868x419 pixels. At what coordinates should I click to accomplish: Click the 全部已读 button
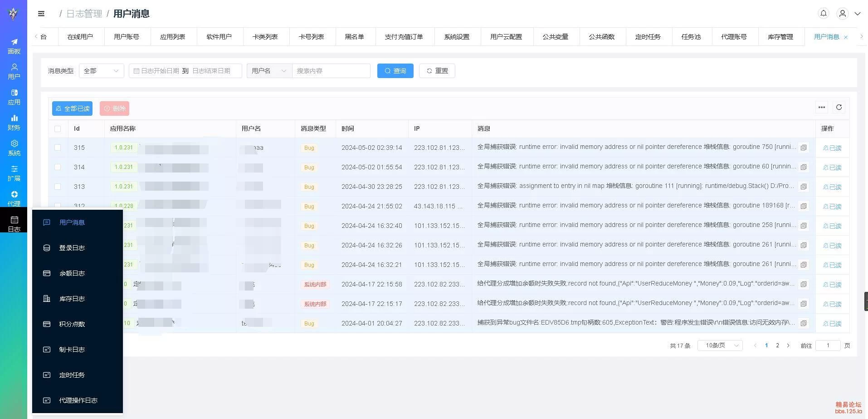(x=72, y=108)
